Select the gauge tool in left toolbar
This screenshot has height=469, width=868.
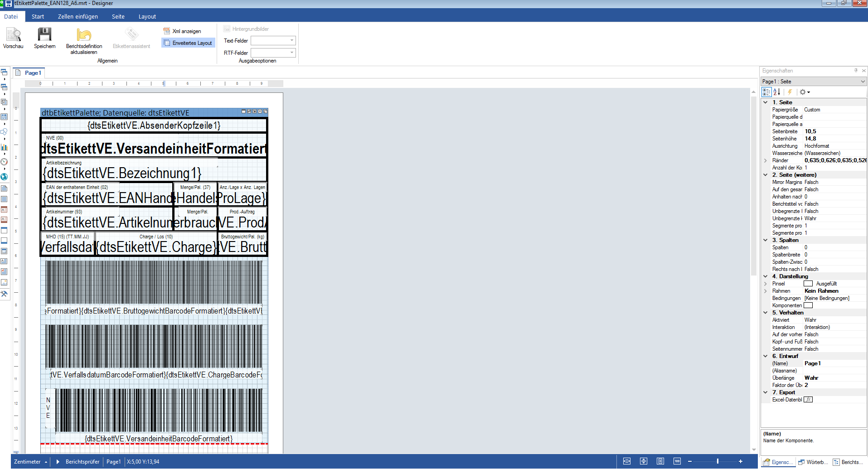tap(4, 162)
